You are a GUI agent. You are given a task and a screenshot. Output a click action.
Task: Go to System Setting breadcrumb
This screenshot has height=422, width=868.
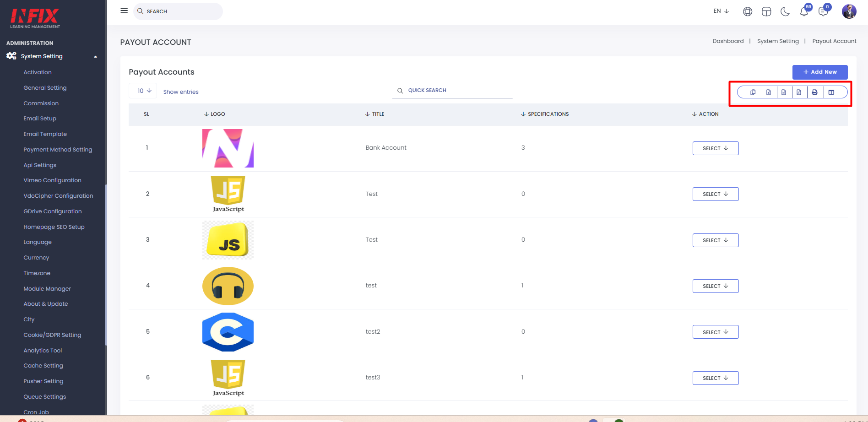coord(778,41)
